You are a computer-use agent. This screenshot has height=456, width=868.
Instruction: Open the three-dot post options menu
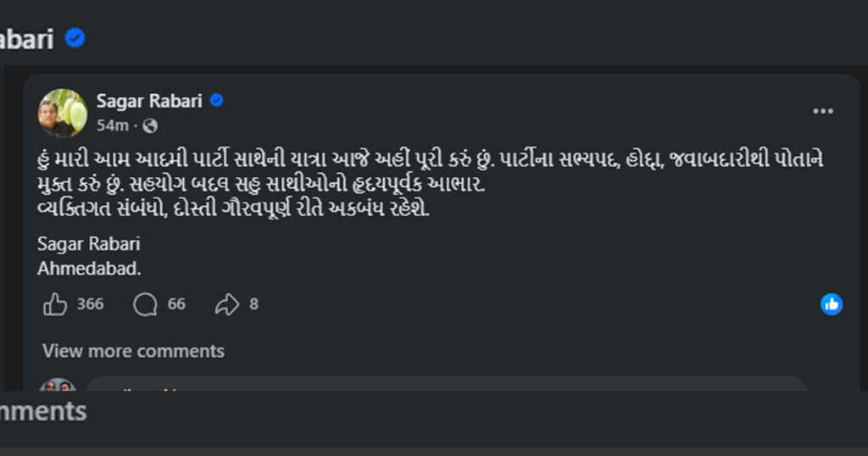[823, 112]
